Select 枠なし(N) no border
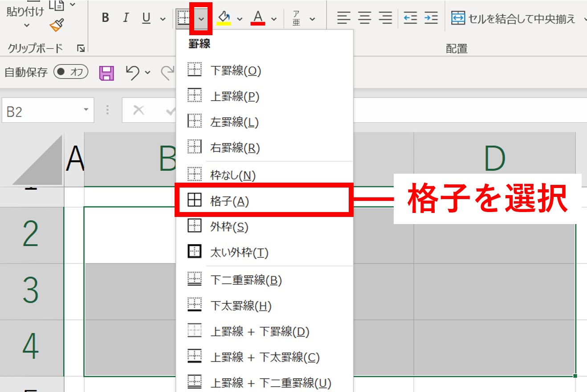 coord(265,176)
